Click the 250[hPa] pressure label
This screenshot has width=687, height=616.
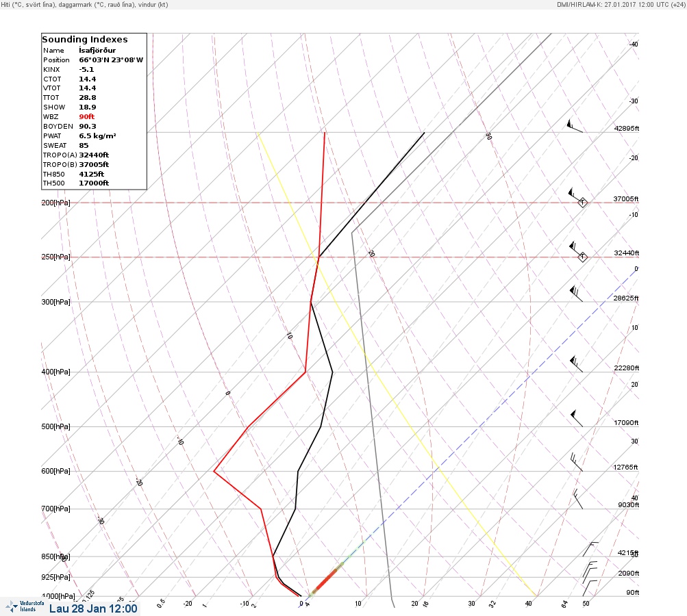pyautogui.click(x=55, y=257)
